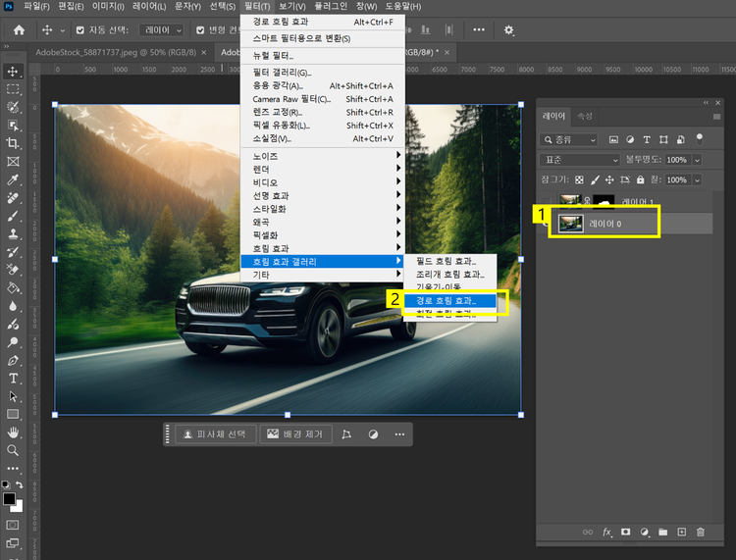This screenshot has height=560, width=736.
Task: Delete layer with trash icon
Action: click(701, 532)
